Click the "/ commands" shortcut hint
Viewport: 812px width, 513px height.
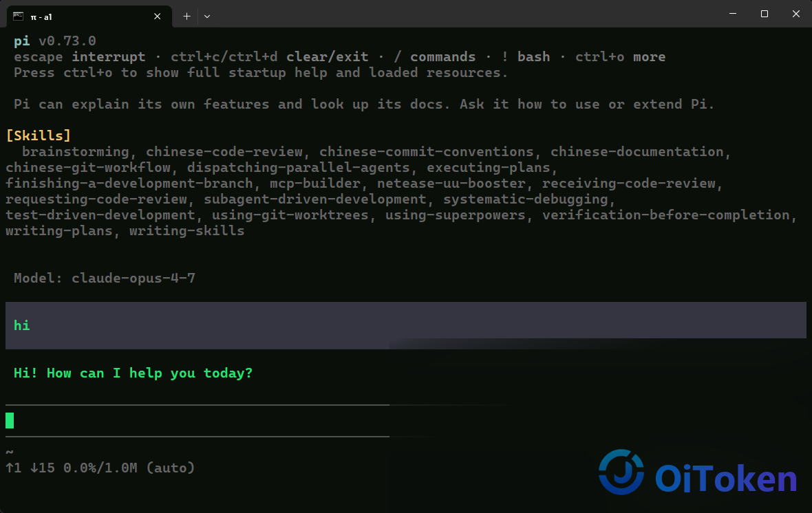pyautogui.click(x=434, y=57)
